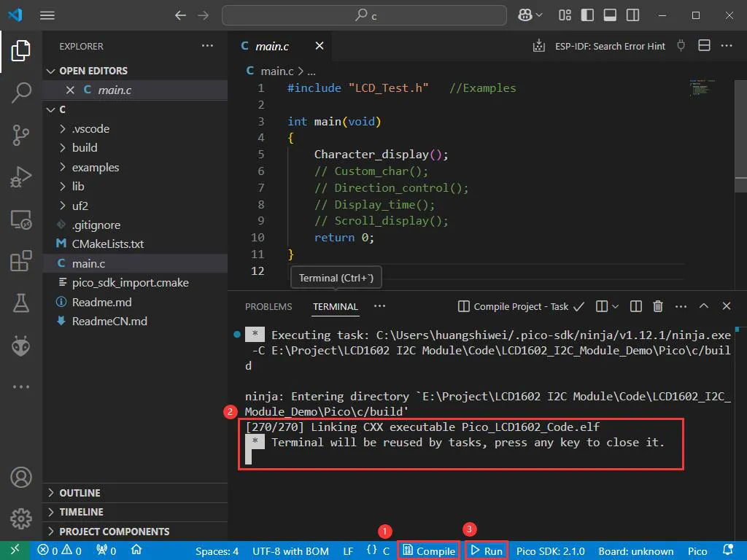Click the command center search box
747x560 pixels.
coord(365,15)
